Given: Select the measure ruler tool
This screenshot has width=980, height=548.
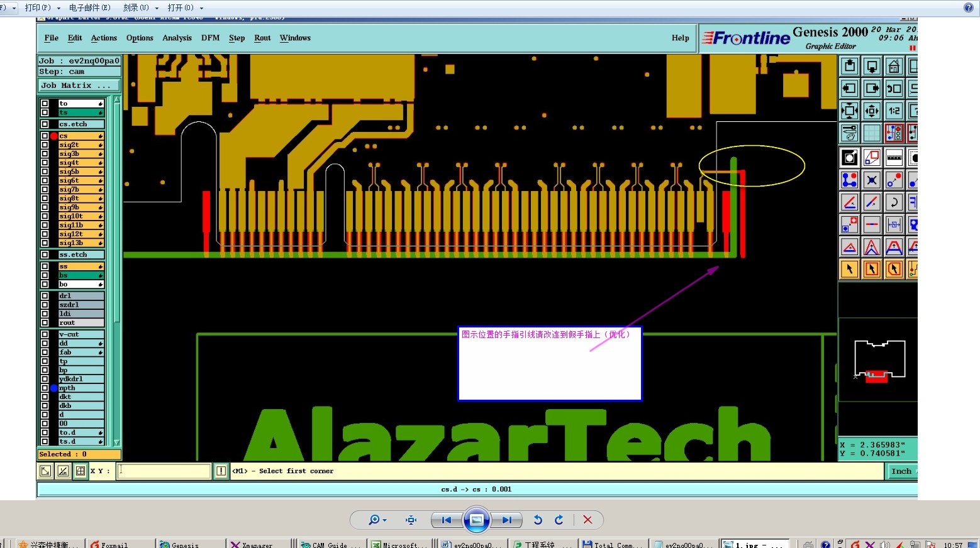Looking at the screenshot, I should tap(894, 158).
